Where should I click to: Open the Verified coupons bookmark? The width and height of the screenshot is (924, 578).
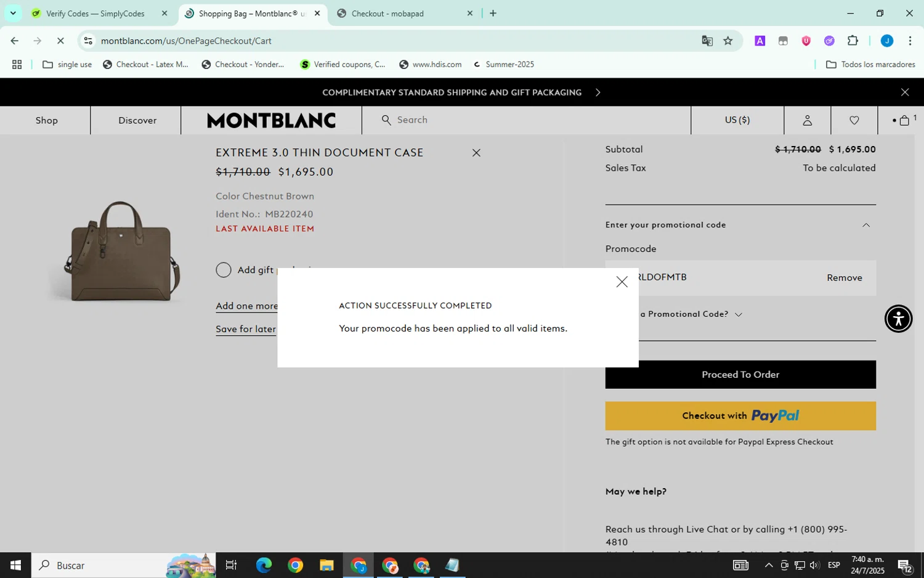(342, 64)
